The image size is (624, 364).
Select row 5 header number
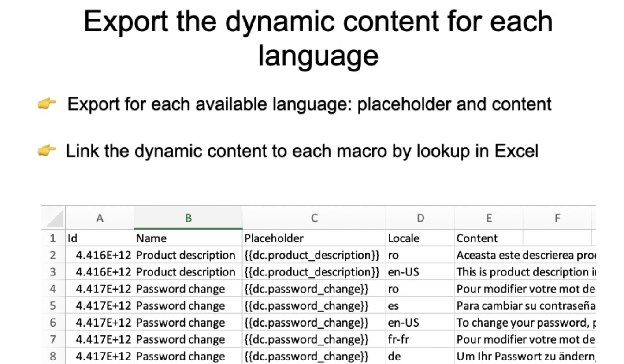point(53,306)
